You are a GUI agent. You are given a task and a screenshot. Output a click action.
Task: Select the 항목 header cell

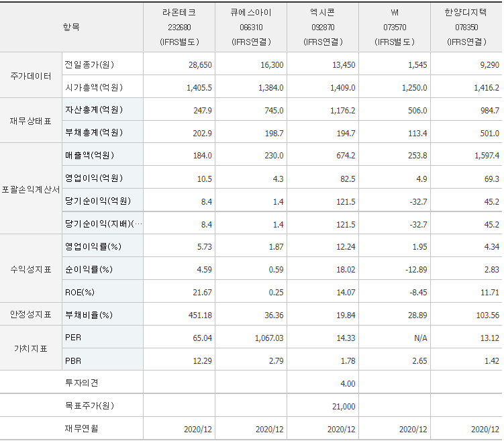coord(71,27)
